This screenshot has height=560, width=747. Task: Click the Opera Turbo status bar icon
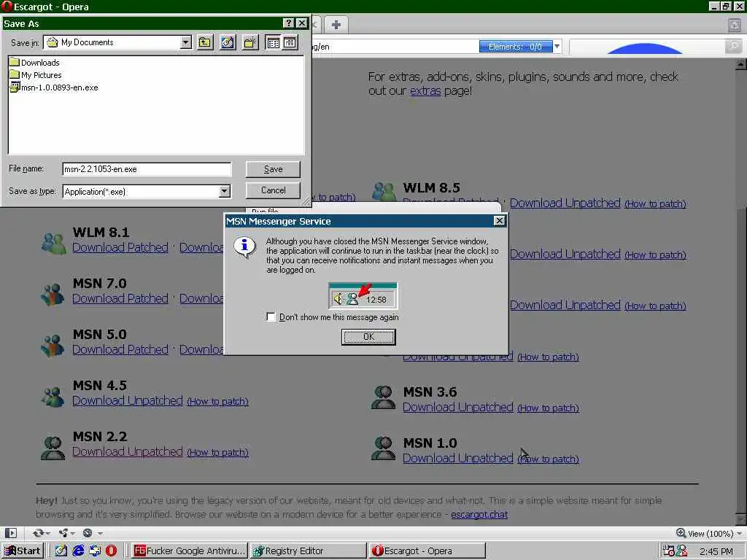(x=88, y=533)
